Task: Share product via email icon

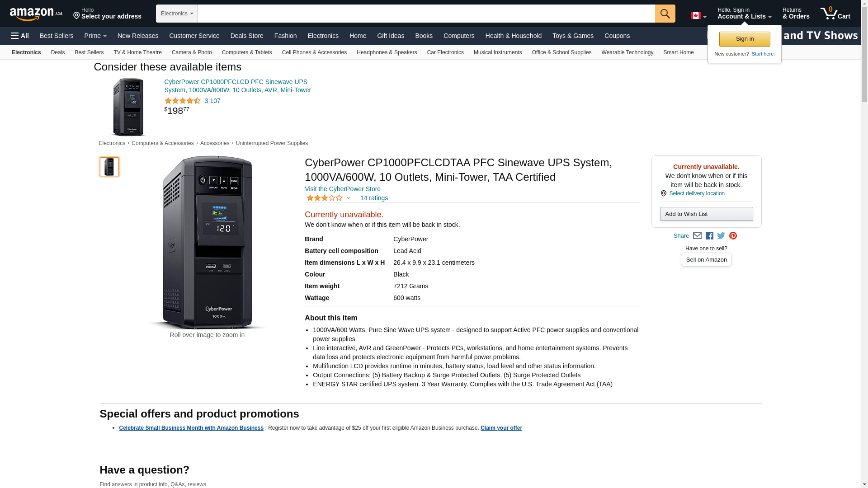Action: (697, 236)
